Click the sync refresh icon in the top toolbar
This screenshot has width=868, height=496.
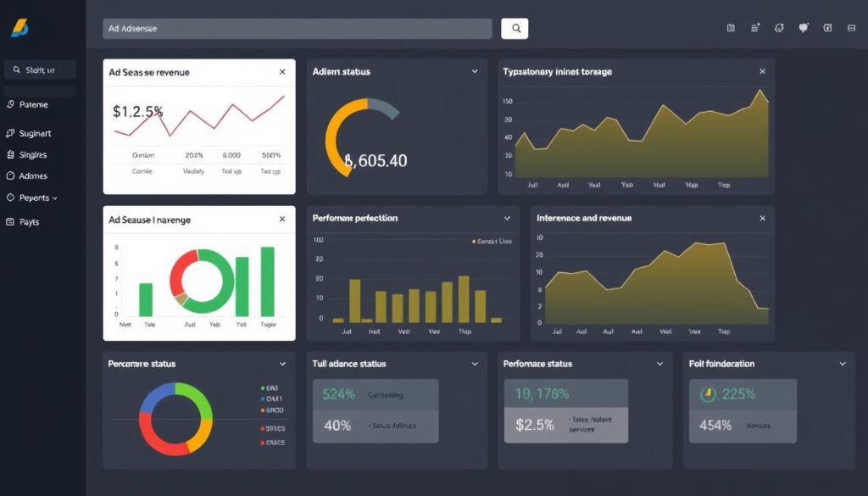[779, 28]
